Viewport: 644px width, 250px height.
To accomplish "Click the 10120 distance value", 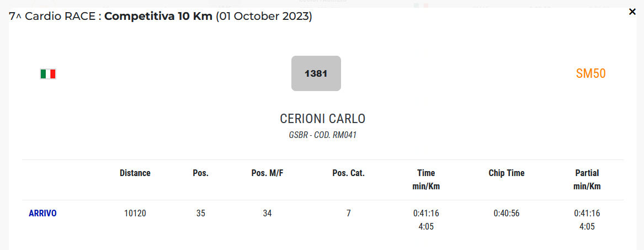I will pos(135,213).
